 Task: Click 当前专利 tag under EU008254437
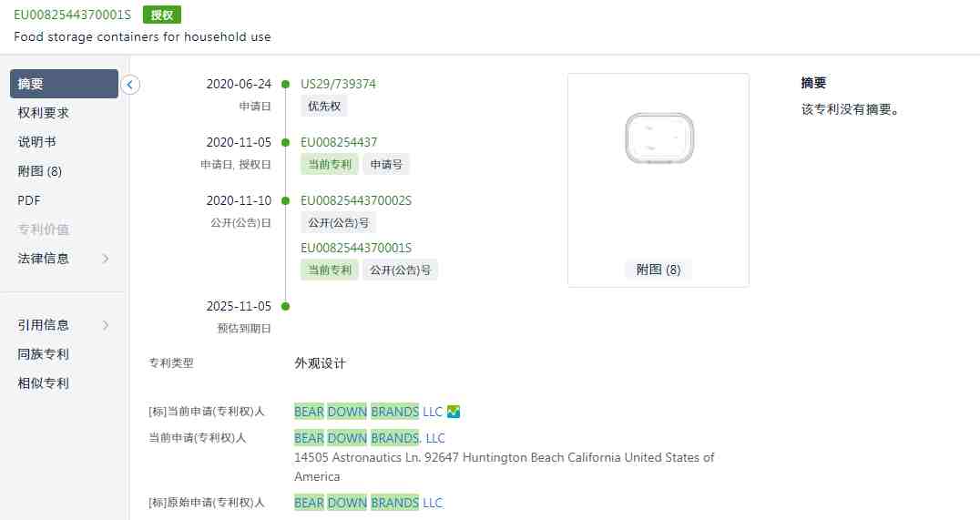(330, 164)
